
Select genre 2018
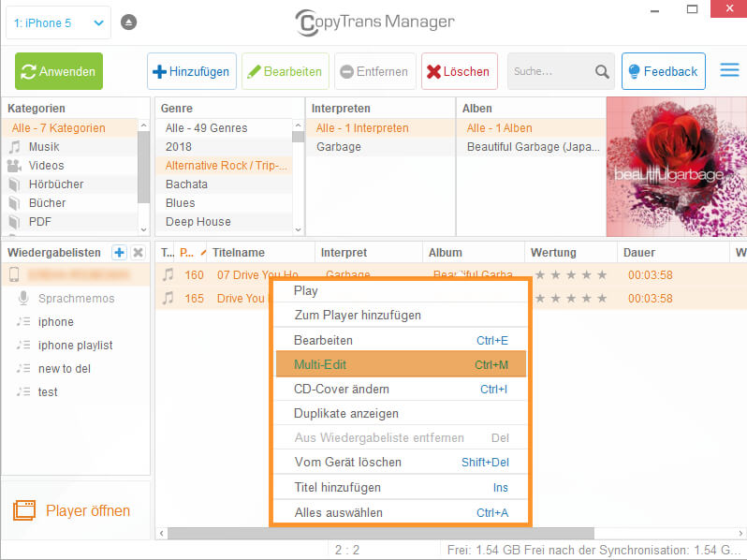[225, 147]
